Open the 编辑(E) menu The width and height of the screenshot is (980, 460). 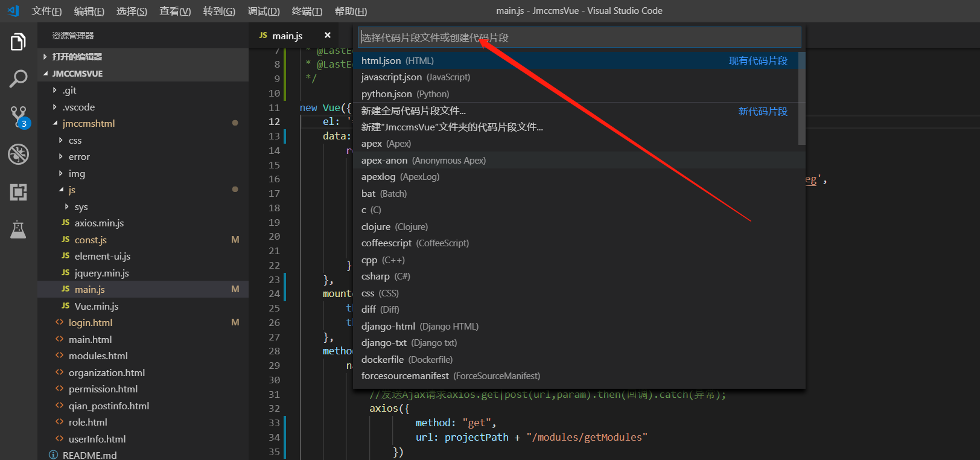point(89,11)
